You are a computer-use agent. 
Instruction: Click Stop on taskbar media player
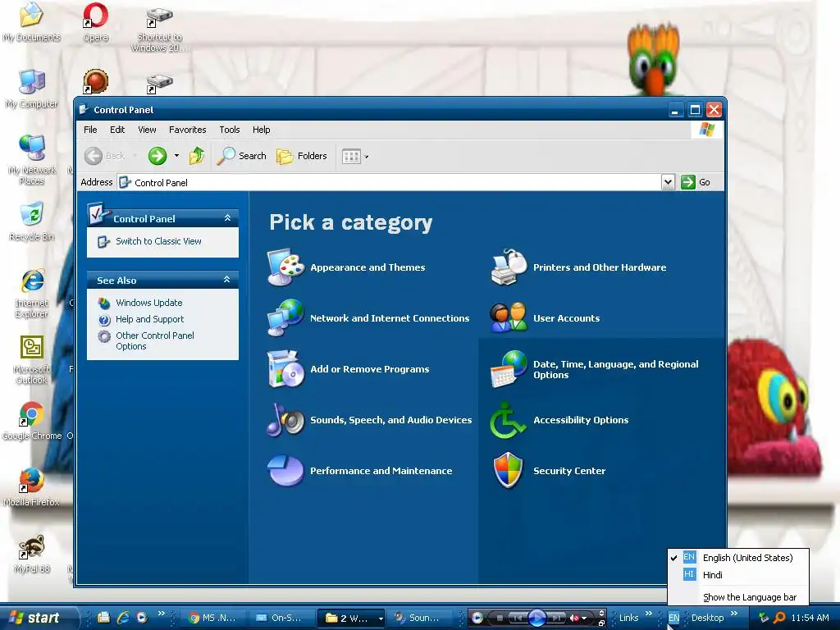pyautogui.click(x=500, y=618)
